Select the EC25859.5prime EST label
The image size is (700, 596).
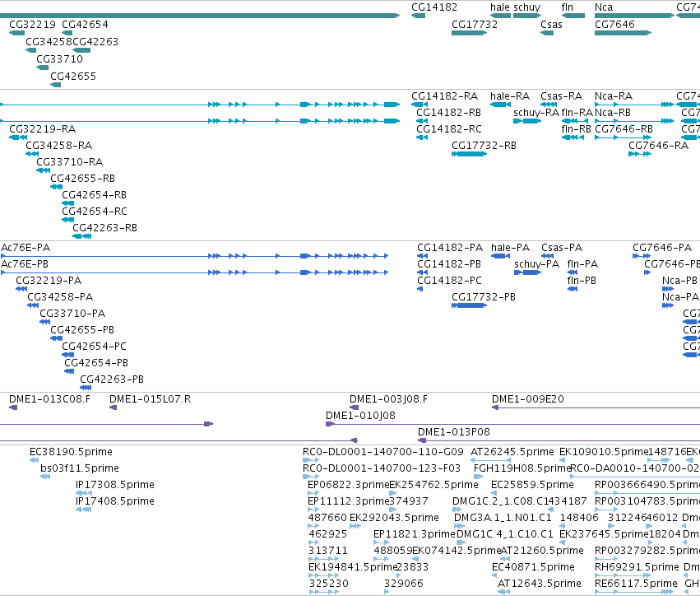point(532,485)
